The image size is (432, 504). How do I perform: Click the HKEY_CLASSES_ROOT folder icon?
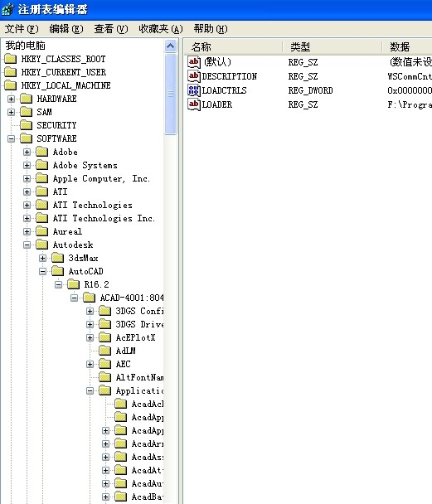[x=10, y=59]
